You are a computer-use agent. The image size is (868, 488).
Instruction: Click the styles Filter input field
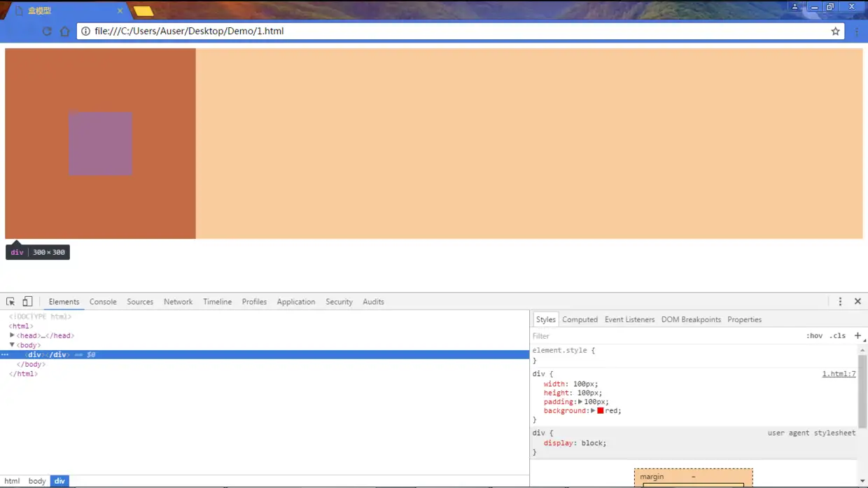665,336
